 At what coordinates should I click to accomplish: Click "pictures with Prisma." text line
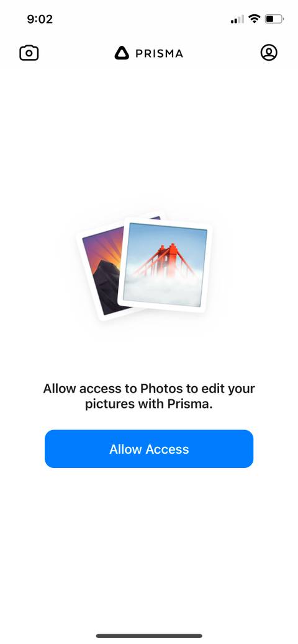[149, 404]
